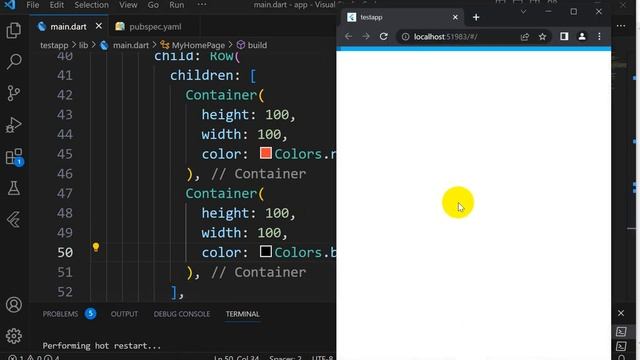
Task: Open editor more actions ellipsis
Action: point(621,26)
